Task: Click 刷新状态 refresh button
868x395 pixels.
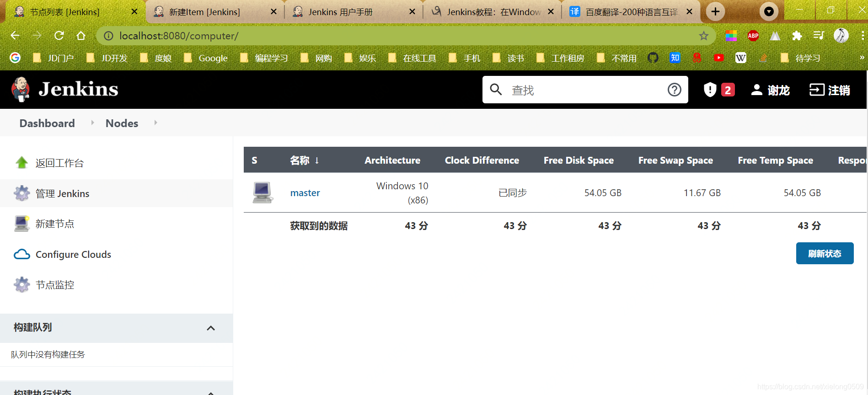Action: coord(825,253)
